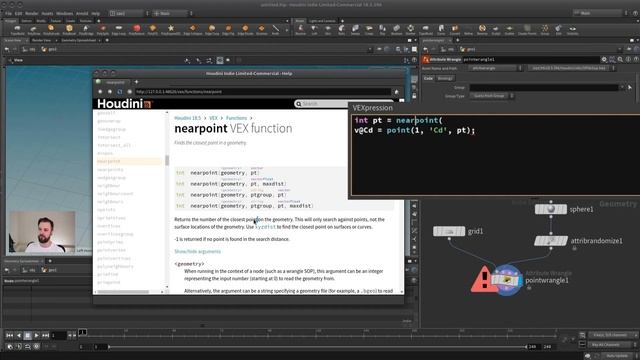Select the Edge Loop shelf tool

pos(119,29)
